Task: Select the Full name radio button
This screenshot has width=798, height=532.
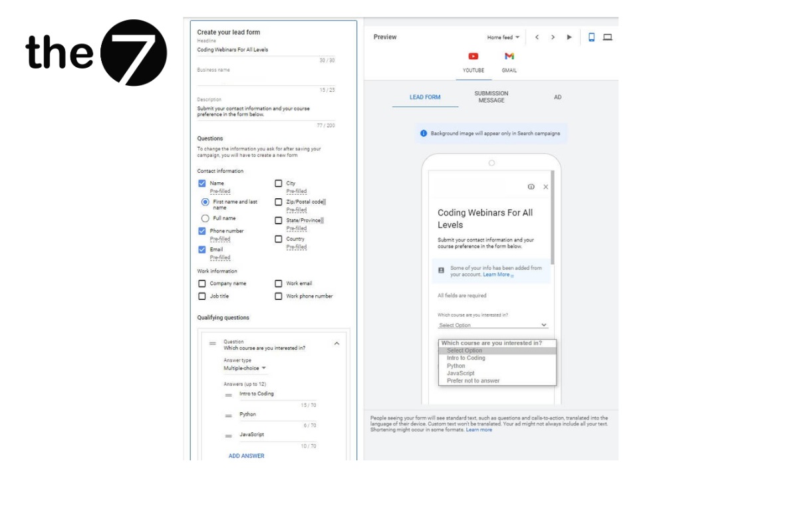Action: point(205,218)
